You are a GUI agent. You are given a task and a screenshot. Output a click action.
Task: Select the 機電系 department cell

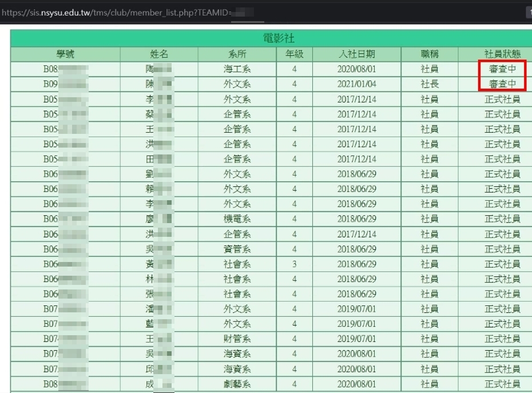237,219
